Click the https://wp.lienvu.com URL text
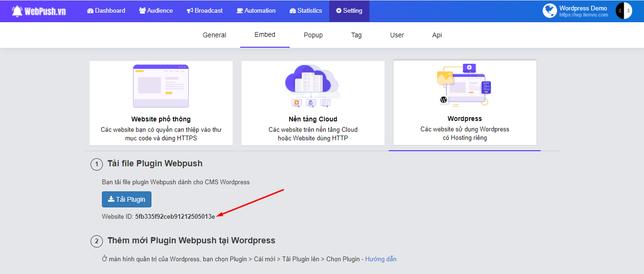The image size is (644, 274). [x=584, y=15]
